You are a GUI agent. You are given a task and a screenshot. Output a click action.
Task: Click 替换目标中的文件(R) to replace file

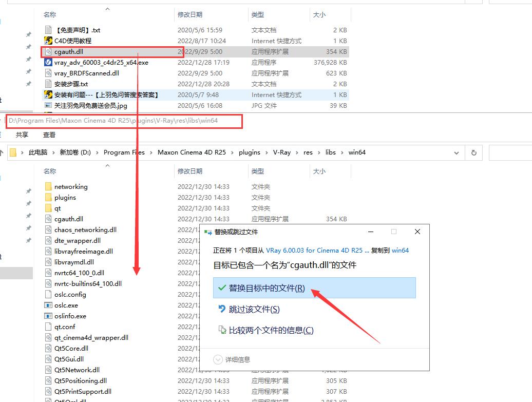[x=314, y=288]
